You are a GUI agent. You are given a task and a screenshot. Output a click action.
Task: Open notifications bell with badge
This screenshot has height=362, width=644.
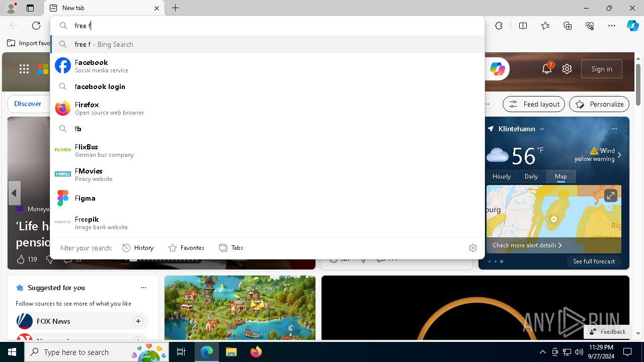point(547,69)
